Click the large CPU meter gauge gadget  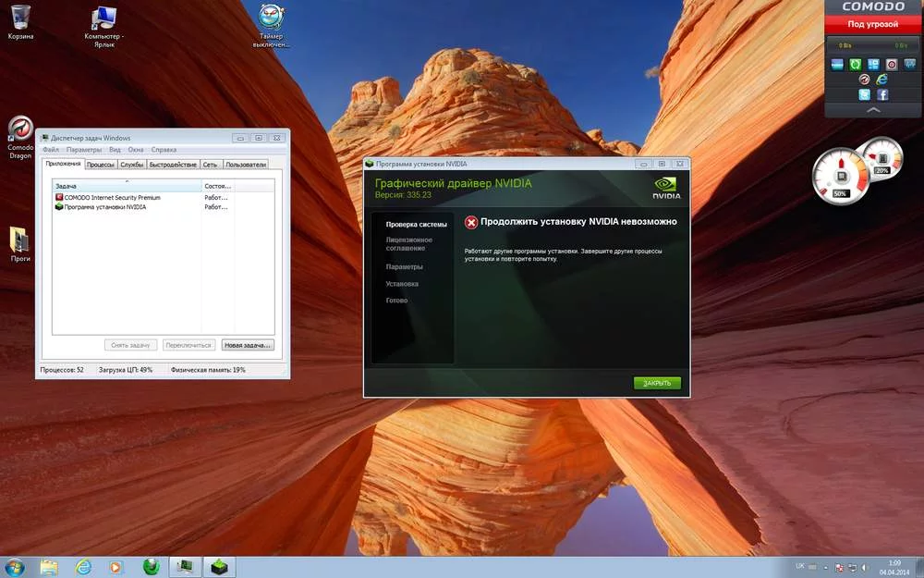(840, 177)
